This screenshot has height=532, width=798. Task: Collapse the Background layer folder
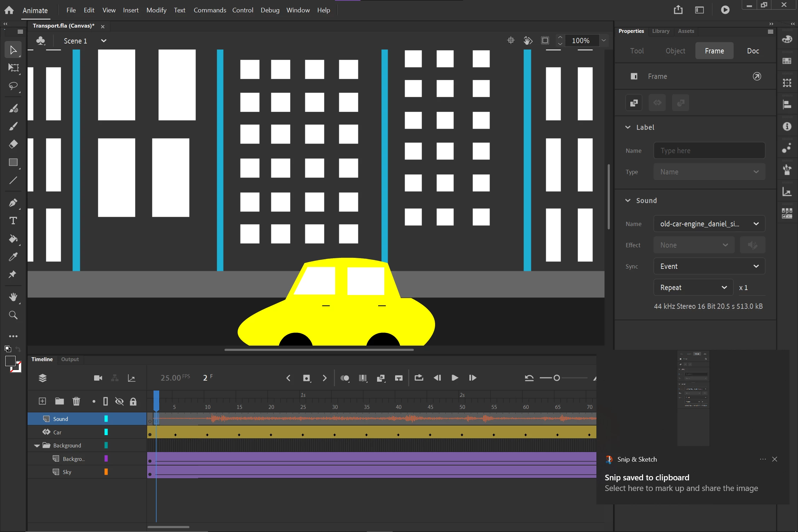click(37, 446)
